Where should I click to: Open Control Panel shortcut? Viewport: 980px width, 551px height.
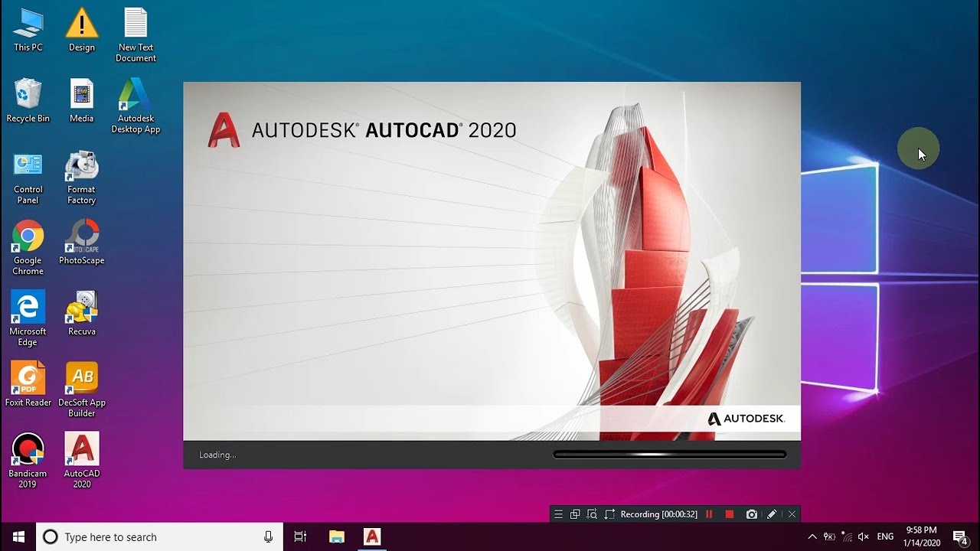coord(28,178)
